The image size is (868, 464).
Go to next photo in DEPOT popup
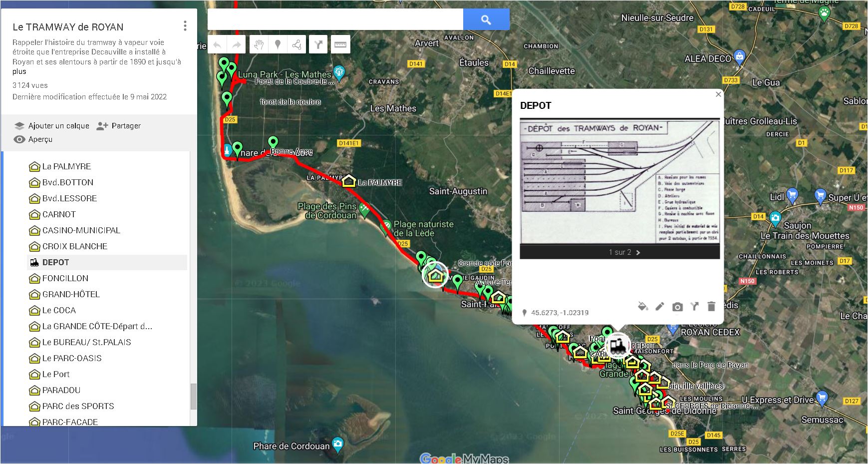(638, 252)
